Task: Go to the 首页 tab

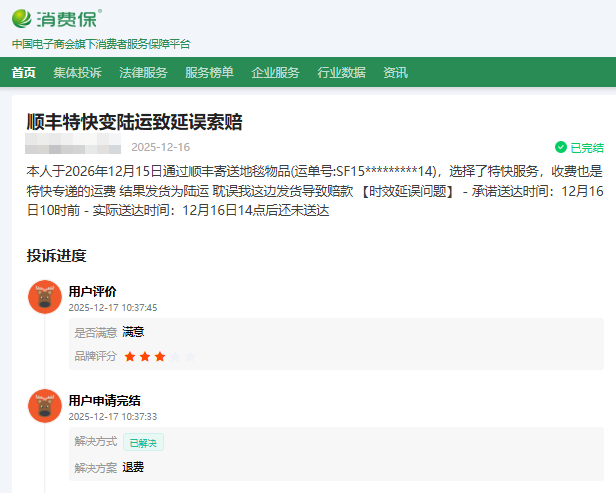Action: click(x=24, y=72)
